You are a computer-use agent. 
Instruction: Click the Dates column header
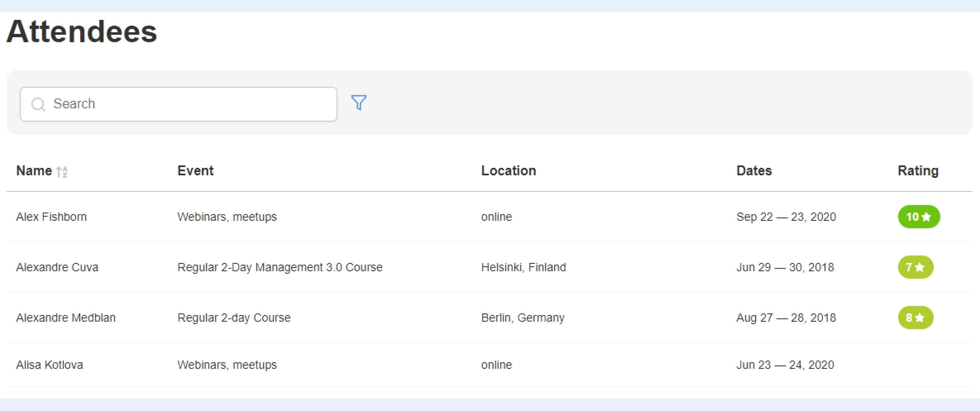754,171
